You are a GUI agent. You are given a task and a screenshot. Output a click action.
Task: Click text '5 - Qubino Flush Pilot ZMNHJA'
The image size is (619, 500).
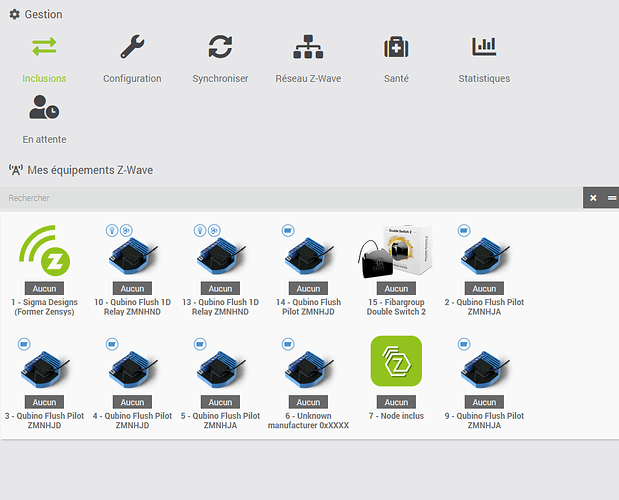coord(220,421)
